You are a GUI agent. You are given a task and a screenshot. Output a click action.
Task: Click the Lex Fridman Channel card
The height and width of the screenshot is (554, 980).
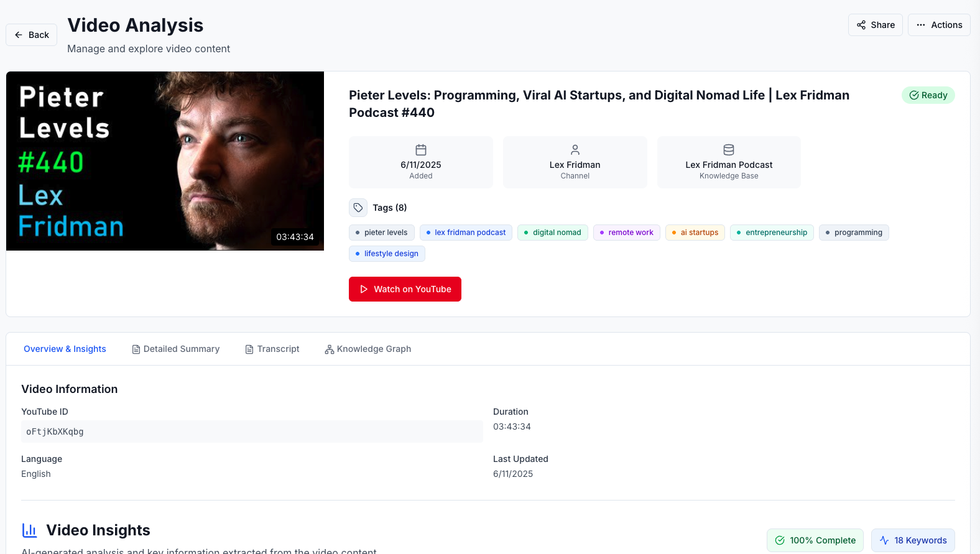click(575, 162)
